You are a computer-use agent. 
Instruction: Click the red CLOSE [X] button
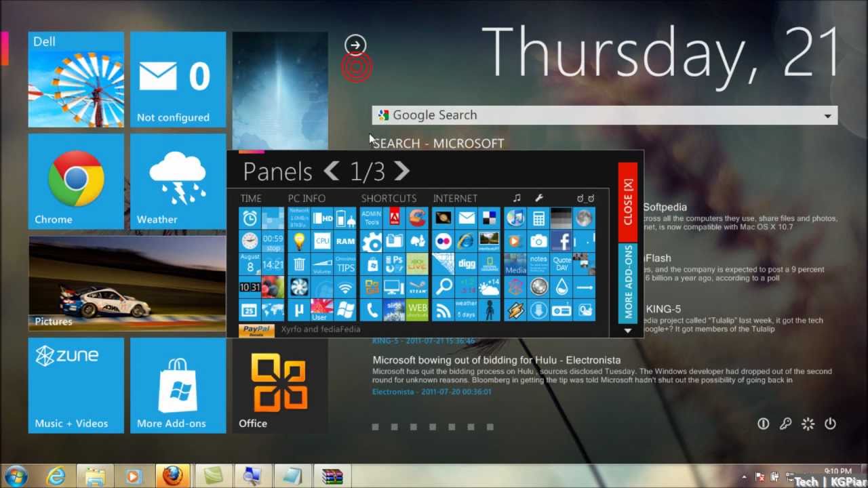coord(628,202)
